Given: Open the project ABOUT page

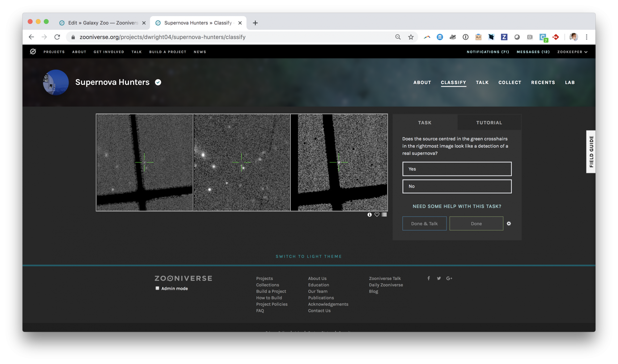Looking at the screenshot, I should pyautogui.click(x=422, y=83).
